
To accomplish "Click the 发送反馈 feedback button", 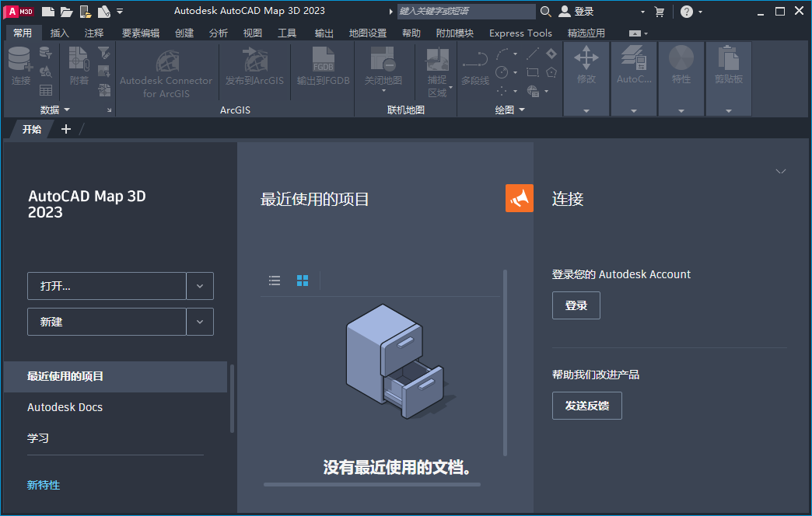I will click(586, 406).
